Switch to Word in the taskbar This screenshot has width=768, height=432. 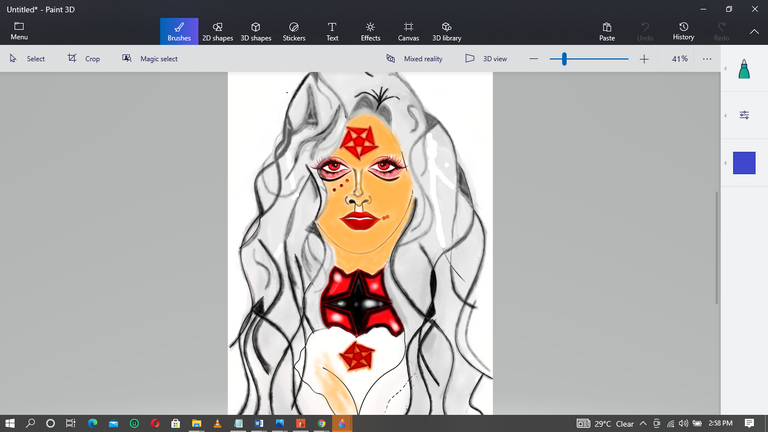pos(259,423)
